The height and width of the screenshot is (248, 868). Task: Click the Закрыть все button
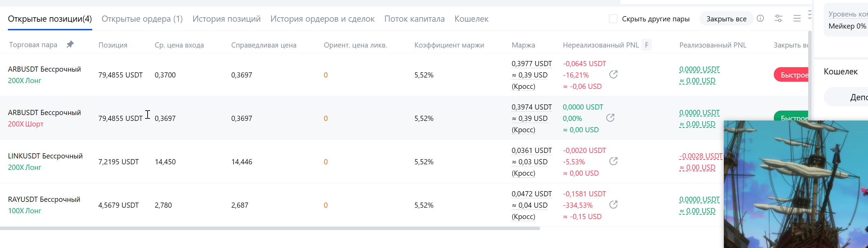(727, 19)
